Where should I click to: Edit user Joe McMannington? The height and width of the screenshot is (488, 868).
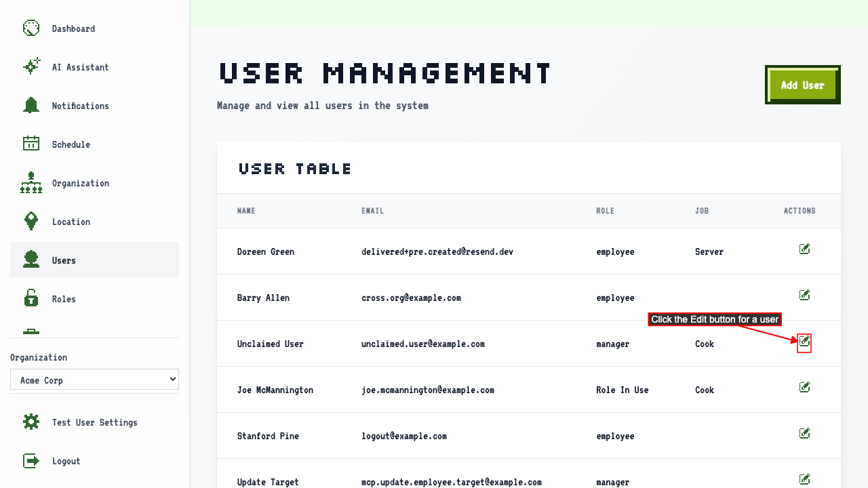click(804, 387)
